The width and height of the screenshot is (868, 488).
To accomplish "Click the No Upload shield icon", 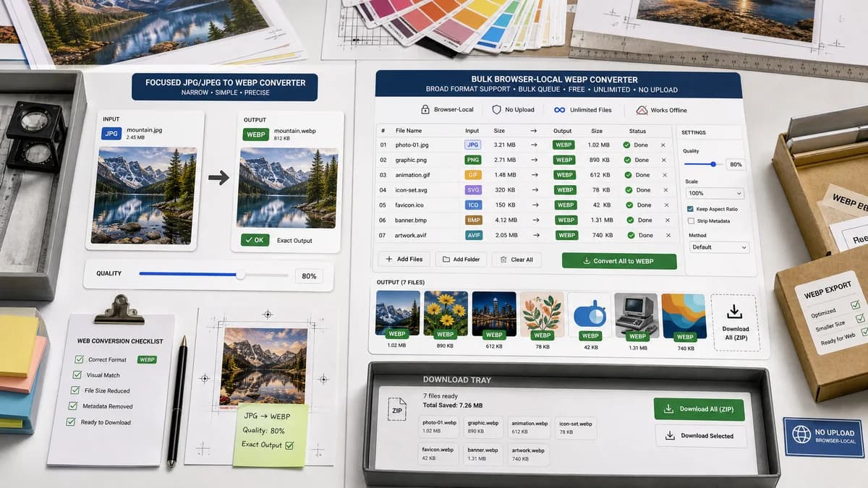I will (x=496, y=110).
